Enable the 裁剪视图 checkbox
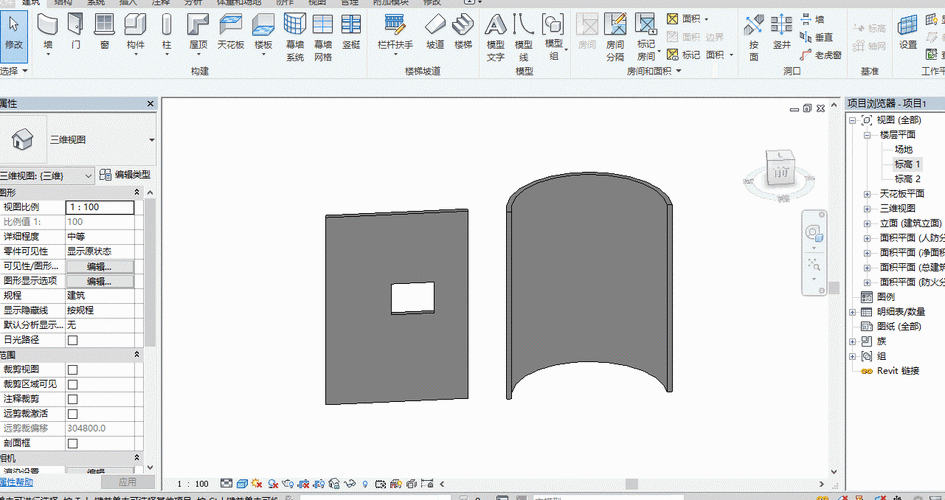Image resolution: width=945 pixels, height=500 pixels. click(x=72, y=370)
